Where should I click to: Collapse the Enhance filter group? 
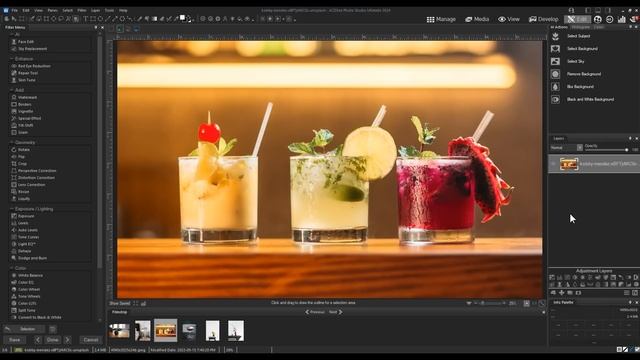[11, 59]
